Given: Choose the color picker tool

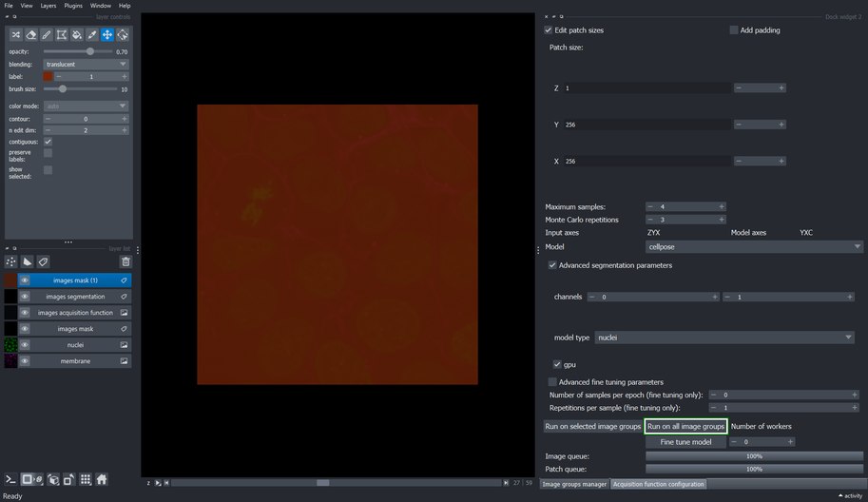Looking at the screenshot, I should pyautogui.click(x=92, y=35).
